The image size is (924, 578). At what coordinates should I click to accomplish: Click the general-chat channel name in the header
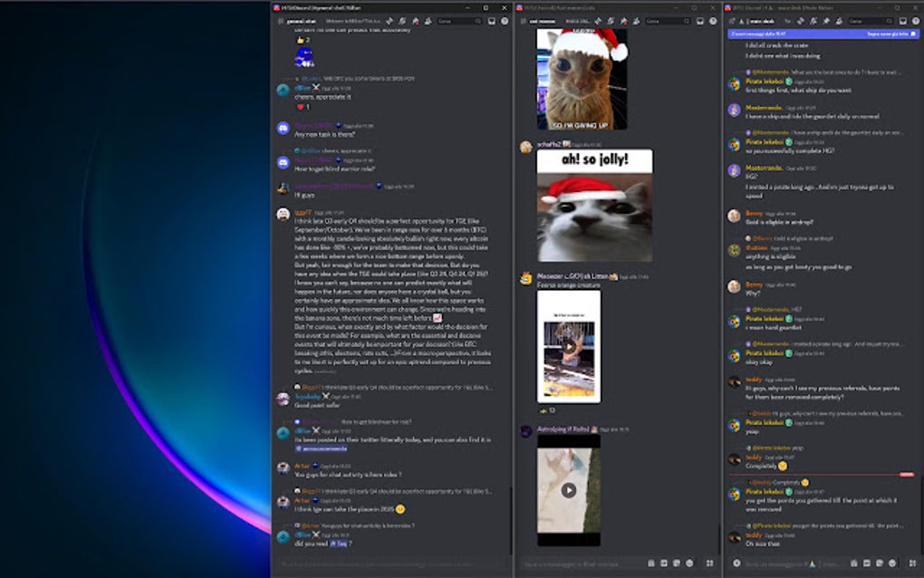coord(302,20)
